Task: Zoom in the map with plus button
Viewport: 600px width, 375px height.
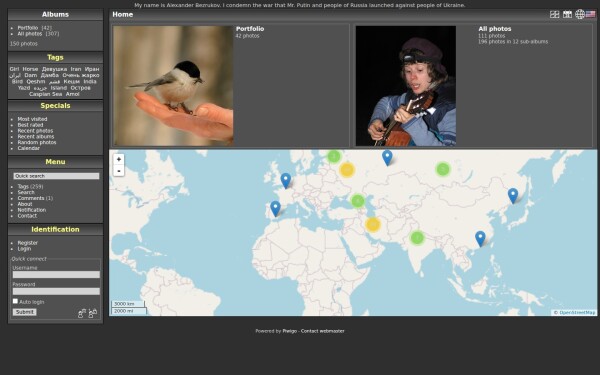Action: click(x=119, y=159)
